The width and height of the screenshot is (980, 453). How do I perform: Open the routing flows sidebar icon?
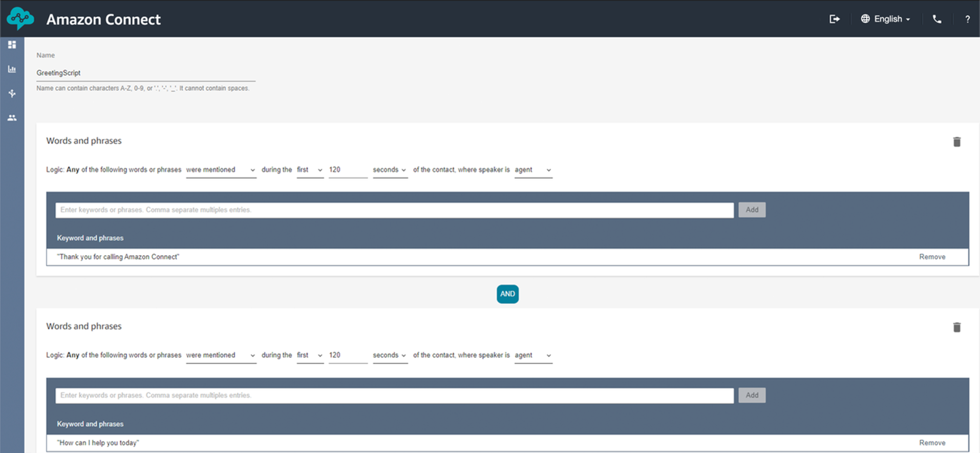pos(12,93)
